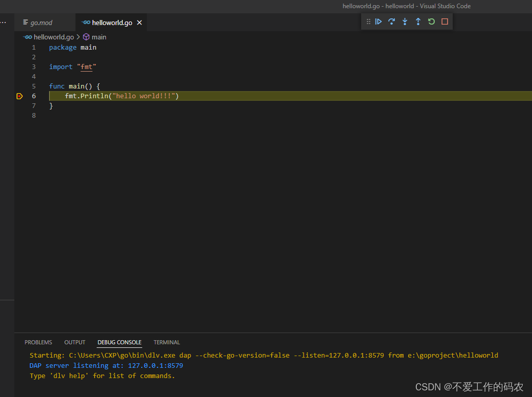Click the debug toolbar drag handle
This screenshot has height=397, width=532.
(x=368, y=21)
